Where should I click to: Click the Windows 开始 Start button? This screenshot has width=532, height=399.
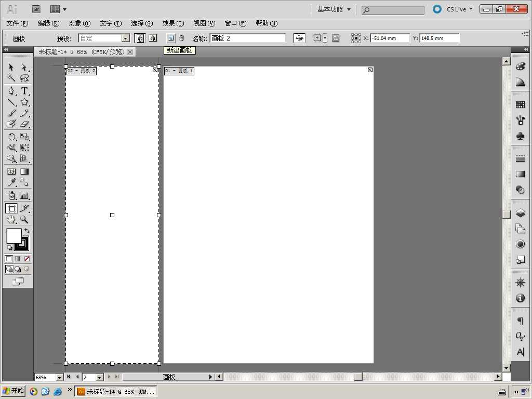click(x=13, y=391)
